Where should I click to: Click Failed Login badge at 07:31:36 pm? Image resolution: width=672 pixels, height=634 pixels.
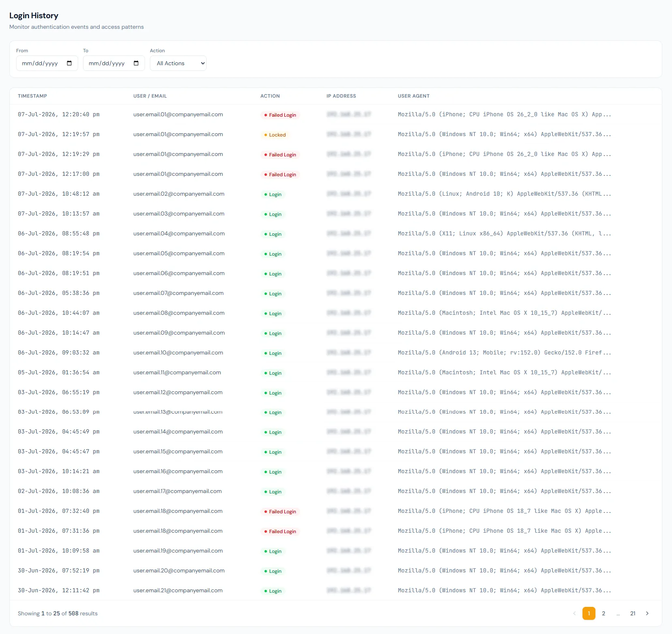tap(280, 532)
